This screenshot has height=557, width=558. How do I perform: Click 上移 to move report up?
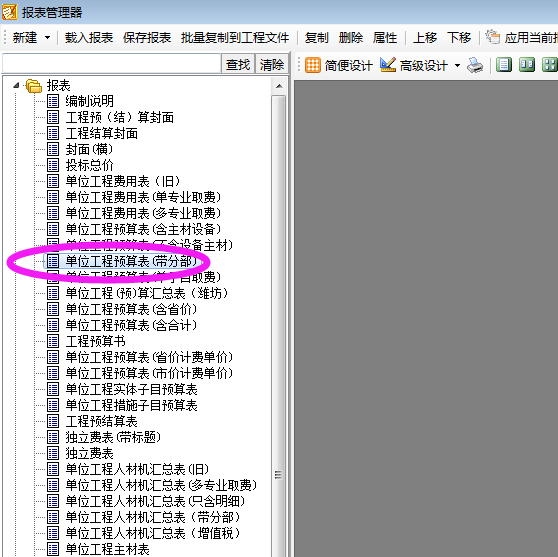coord(425,37)
